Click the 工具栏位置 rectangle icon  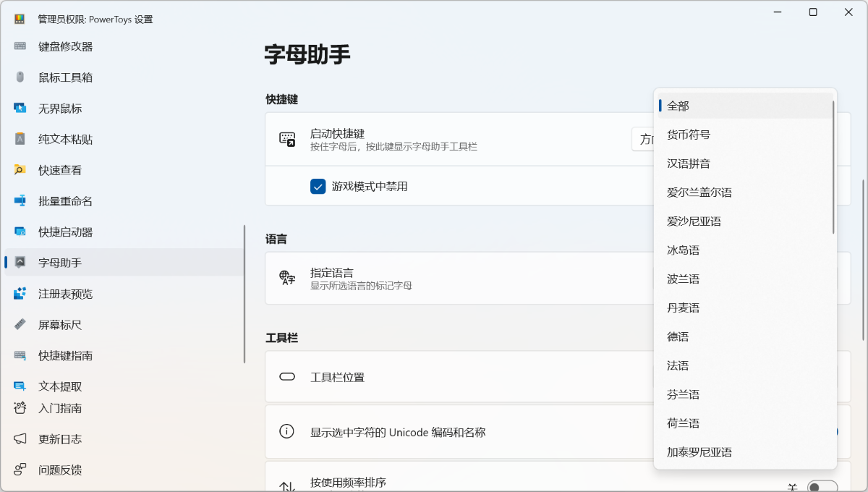(x=287, y=377)
